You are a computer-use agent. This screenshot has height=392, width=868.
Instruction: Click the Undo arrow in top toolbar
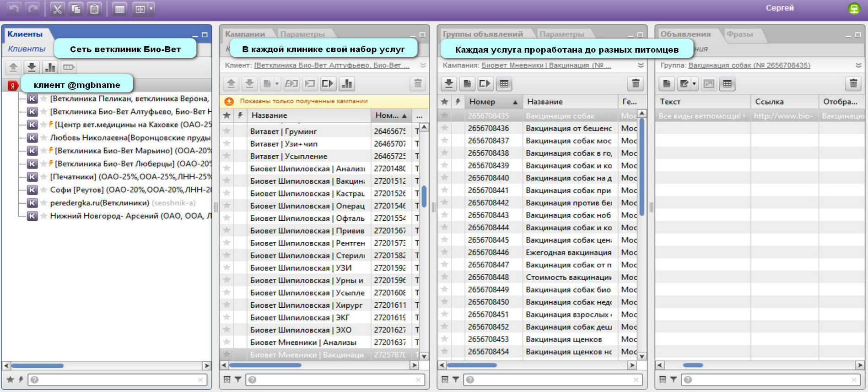point(15,9)
